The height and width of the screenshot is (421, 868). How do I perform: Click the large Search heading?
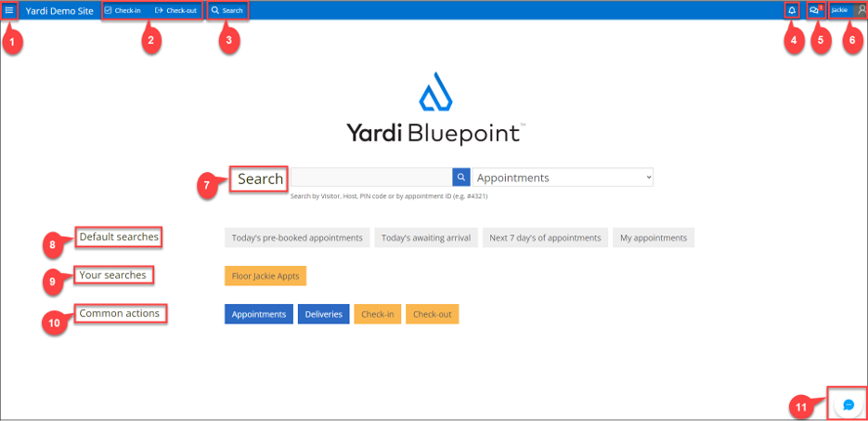[x=260, y=179]
